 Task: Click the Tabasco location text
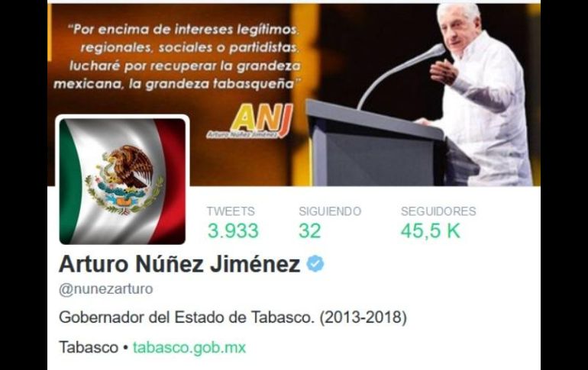(x=89, y=348)
